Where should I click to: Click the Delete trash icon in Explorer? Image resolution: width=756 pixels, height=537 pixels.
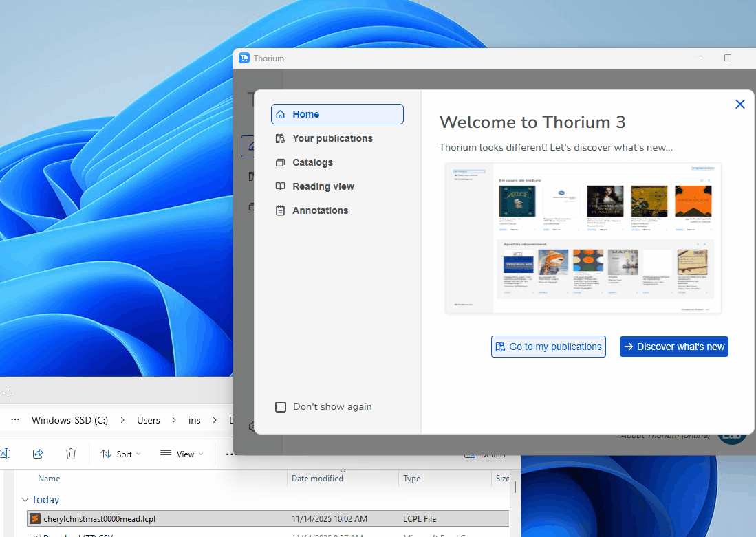(x=71, y=454)
